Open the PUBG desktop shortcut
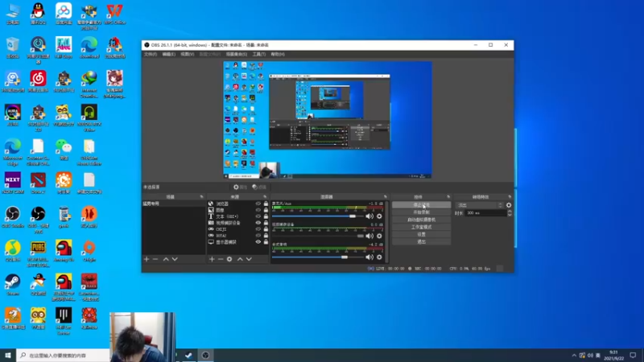644x362 pixels. [38, 253]
